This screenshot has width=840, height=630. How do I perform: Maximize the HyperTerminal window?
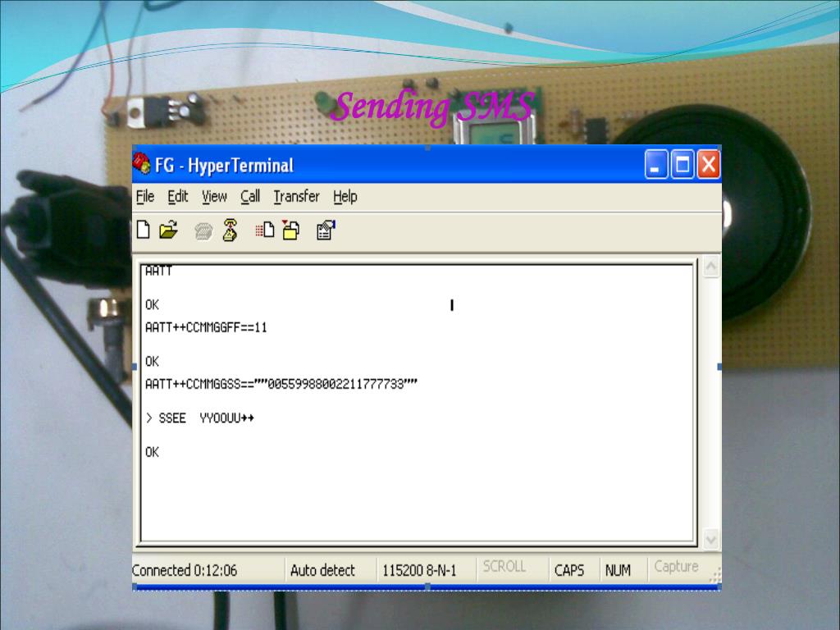[x=682, y=164]
